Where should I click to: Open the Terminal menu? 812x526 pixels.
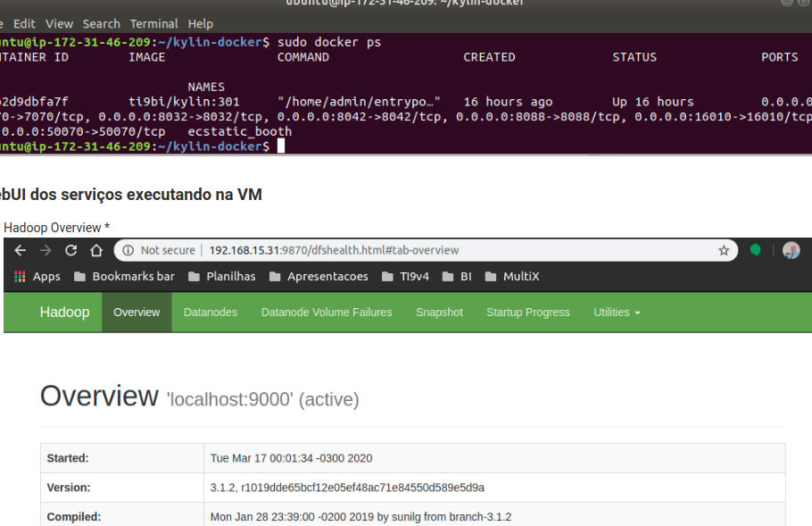click(x=153, y=24)
